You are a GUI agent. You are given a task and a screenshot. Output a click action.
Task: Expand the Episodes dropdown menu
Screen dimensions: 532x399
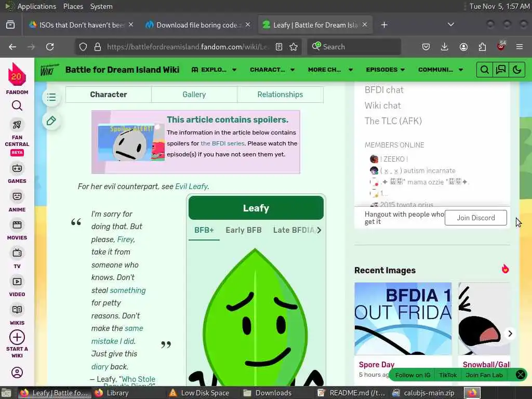click(385, 70)
